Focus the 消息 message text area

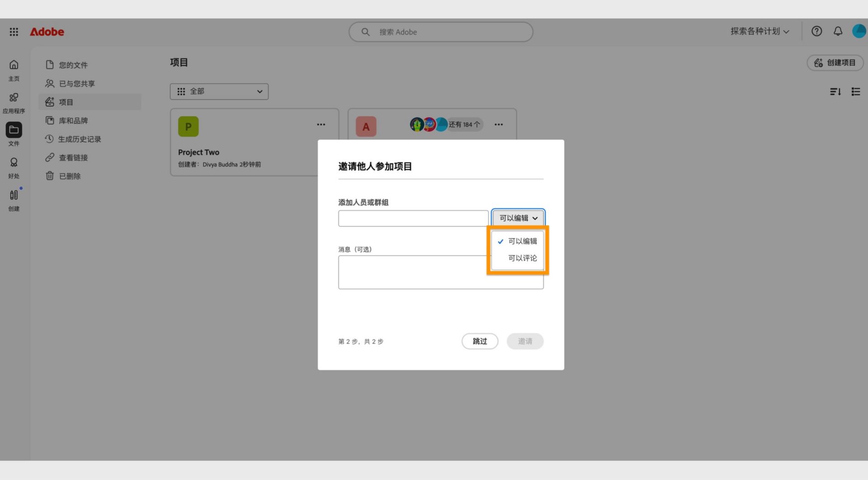(441, 272)
